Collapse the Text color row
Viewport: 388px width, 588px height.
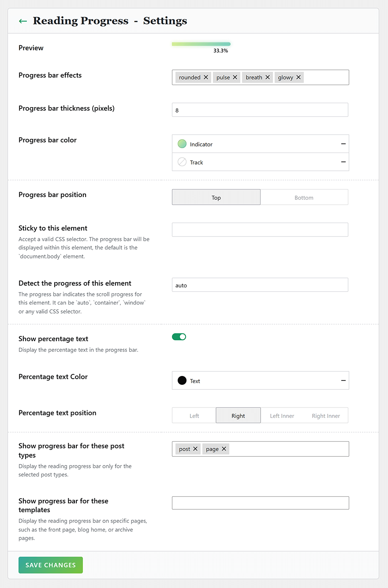click(x=343, y=381)
